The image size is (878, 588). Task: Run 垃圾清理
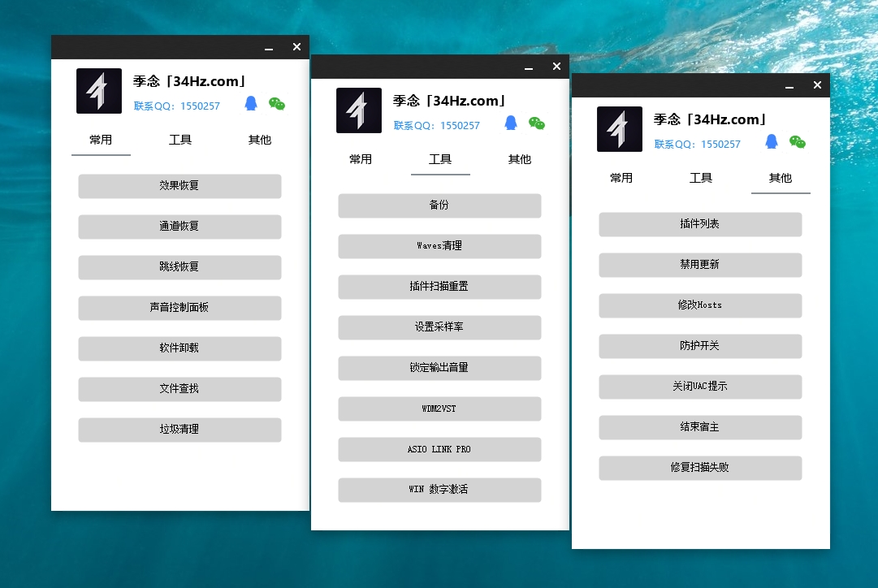[179, 430]
